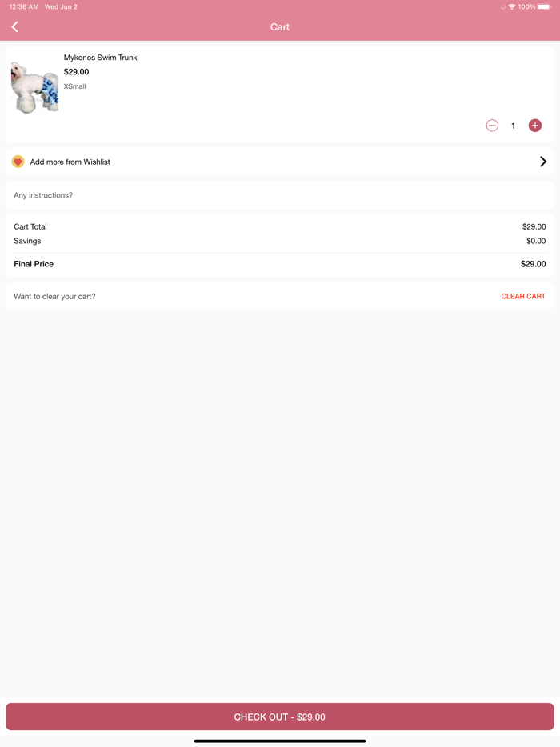Tap the Final Price amount $29.00

click(533, 264)
